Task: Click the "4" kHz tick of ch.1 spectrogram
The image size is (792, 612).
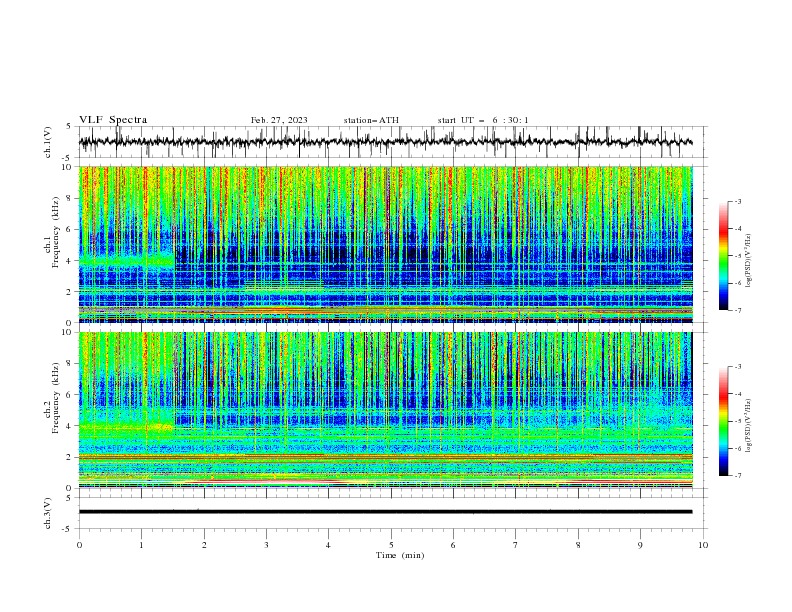Action: (x=68, y=261)
